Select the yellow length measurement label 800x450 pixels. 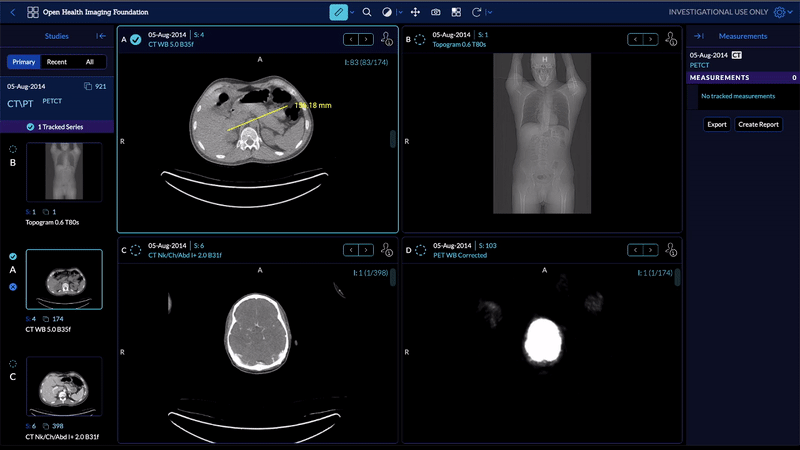point(313,106)
